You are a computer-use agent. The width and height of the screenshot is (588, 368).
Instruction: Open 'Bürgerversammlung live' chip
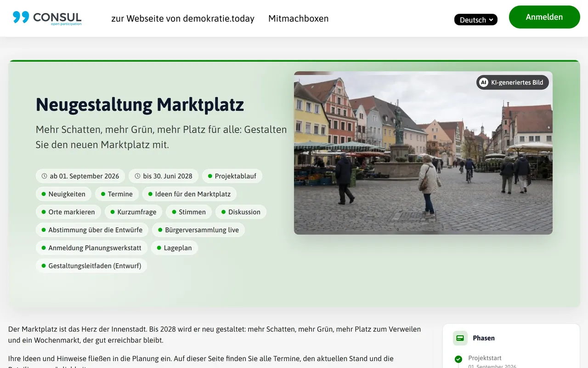(x=198, y=230)
